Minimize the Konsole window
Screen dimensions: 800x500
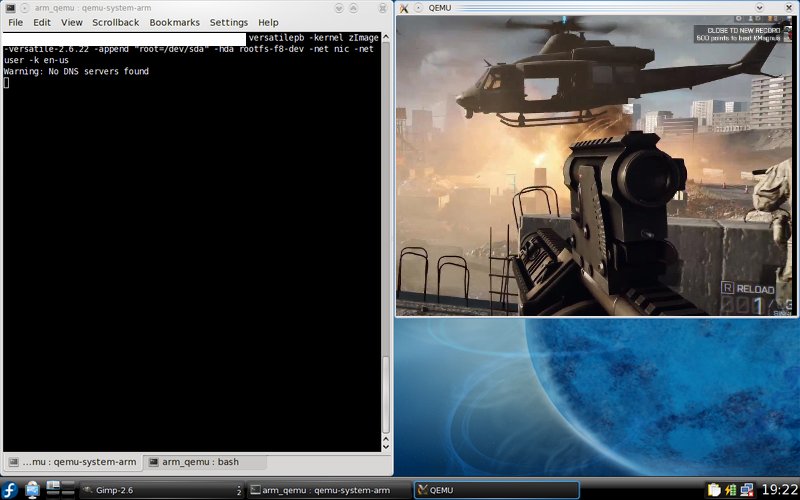pos(339,8)
